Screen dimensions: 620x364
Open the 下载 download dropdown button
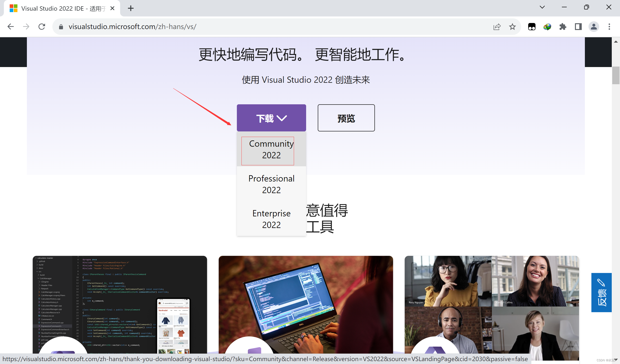(x=271, y=118)
